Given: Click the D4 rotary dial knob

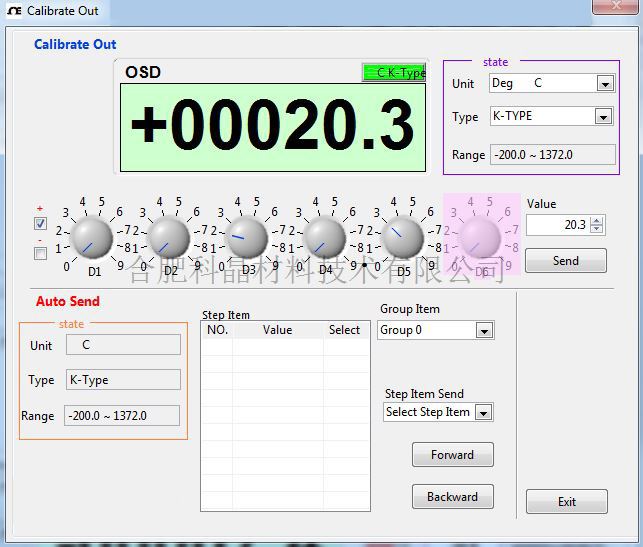Looking at the screenshot, I should point(324,238).
